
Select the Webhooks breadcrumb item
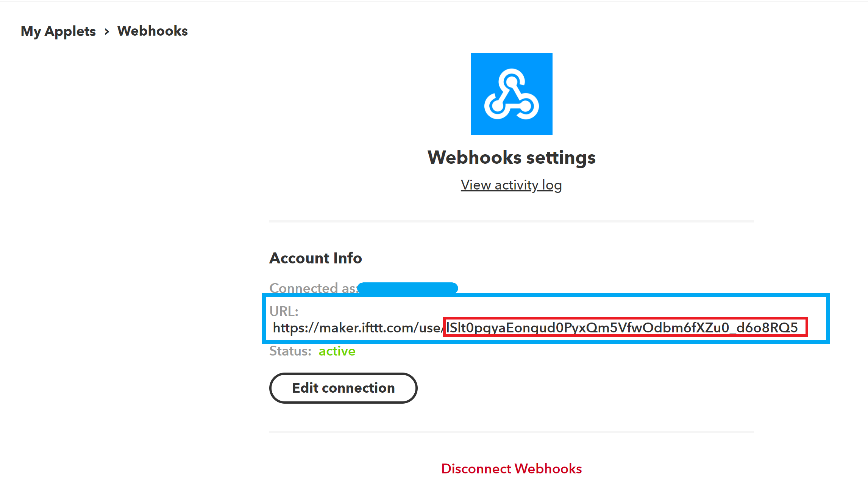152,31
